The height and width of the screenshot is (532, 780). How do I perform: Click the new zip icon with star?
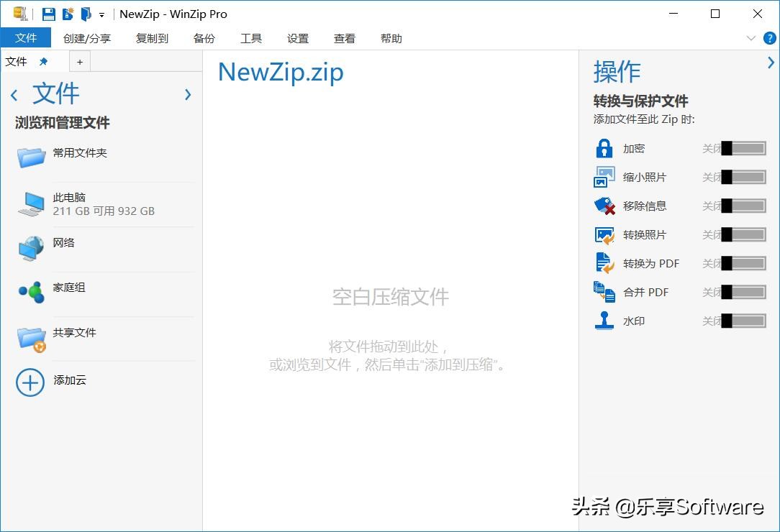[68, 14]
